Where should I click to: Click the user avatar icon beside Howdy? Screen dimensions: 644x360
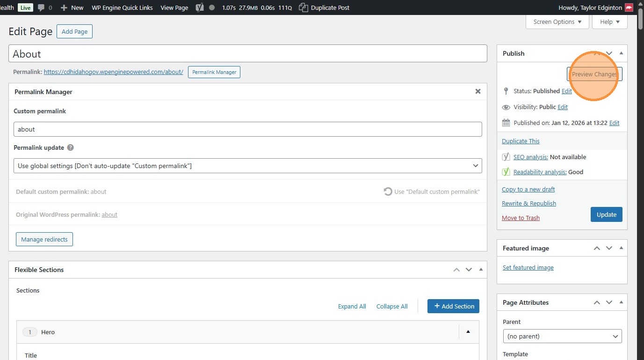pyautogui.click(x=629, y=7)
